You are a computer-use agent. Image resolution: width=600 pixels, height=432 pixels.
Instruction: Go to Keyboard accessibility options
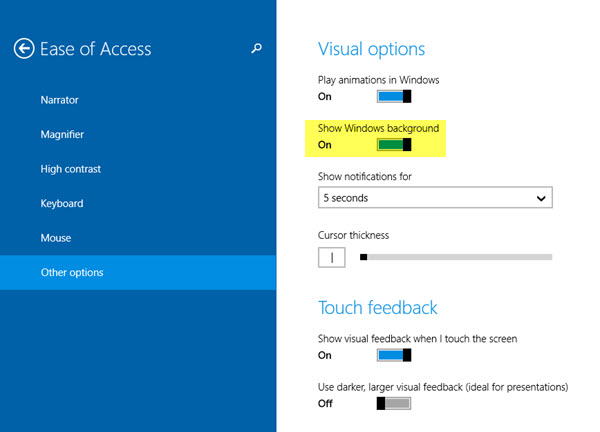click(x=62, y=204)
